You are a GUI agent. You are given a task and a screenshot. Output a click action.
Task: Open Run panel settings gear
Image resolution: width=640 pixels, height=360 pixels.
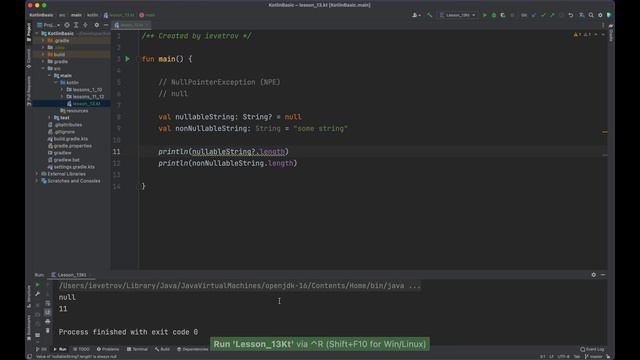point(593,275)
